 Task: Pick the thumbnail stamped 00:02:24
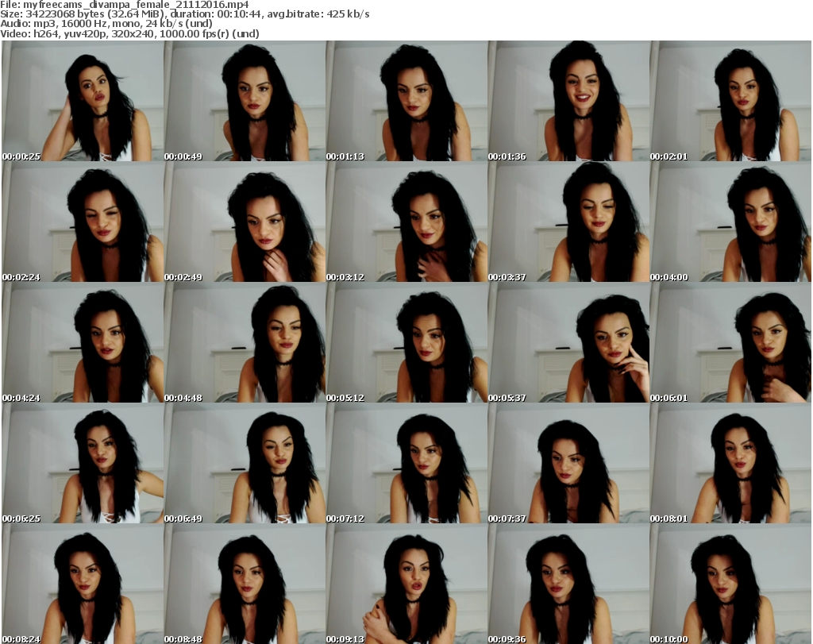tap(83, 222)
